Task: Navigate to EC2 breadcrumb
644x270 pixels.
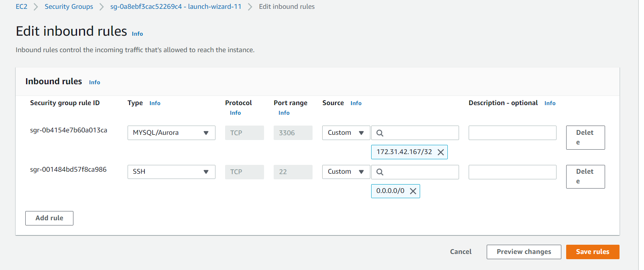Action: (x=22, y=6)
